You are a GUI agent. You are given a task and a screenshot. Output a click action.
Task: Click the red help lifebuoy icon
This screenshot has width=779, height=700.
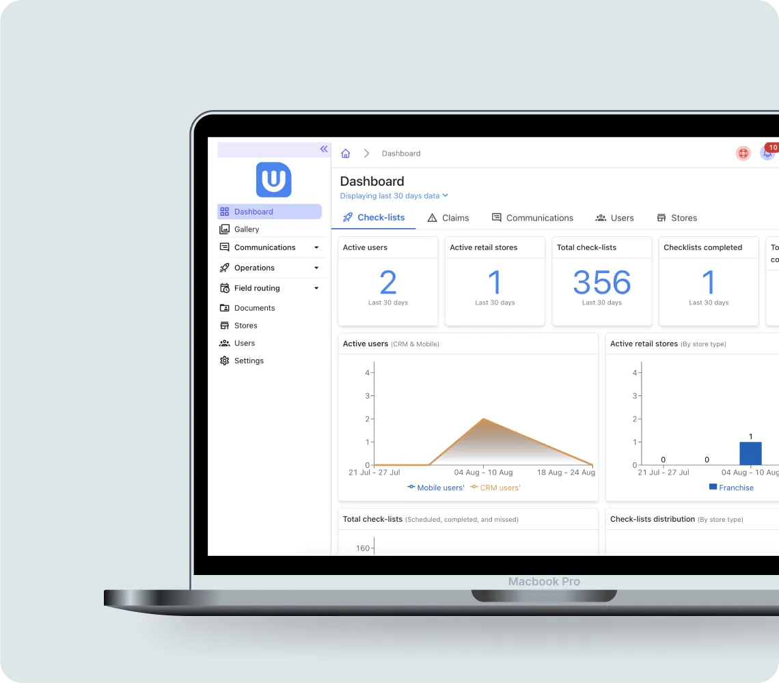tap(743, 154)
